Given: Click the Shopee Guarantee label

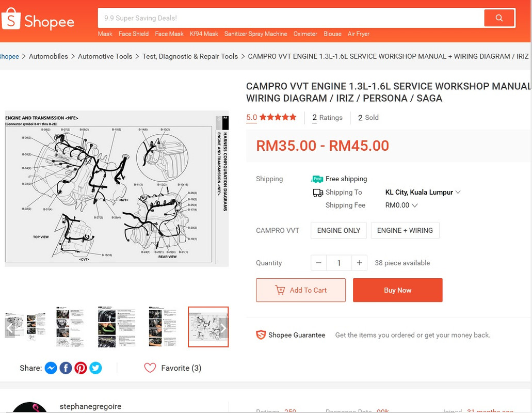Looking at the screenshot, I should tap(297, 335).
